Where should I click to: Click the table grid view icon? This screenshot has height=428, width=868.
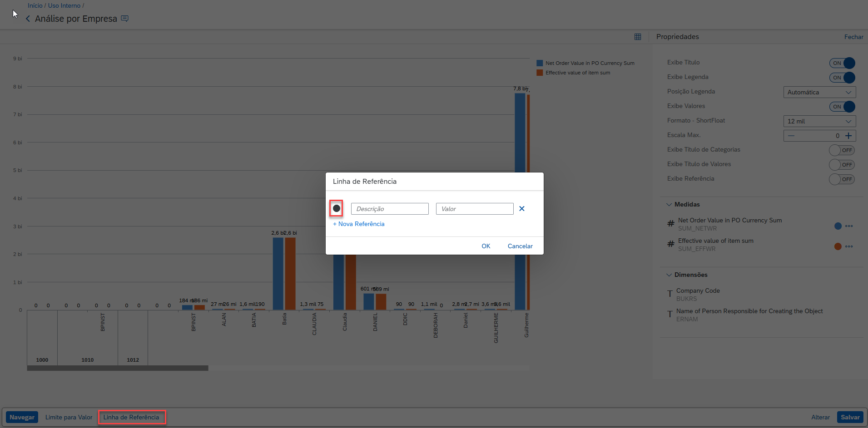[x=638, y=37]
